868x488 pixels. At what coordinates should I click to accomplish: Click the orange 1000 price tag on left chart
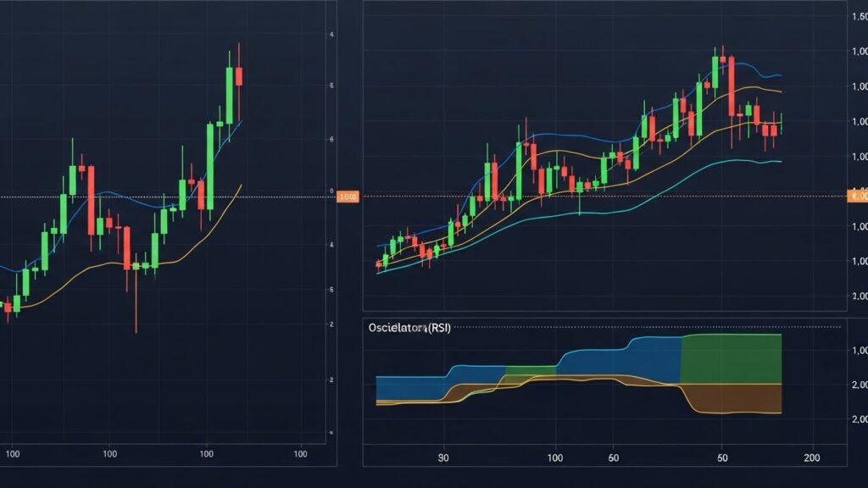[348, 195]
